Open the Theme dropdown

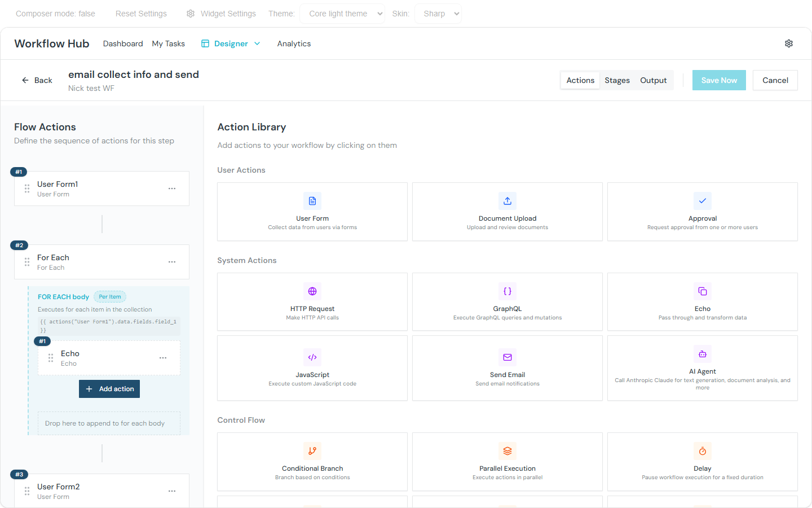[342, 14]
